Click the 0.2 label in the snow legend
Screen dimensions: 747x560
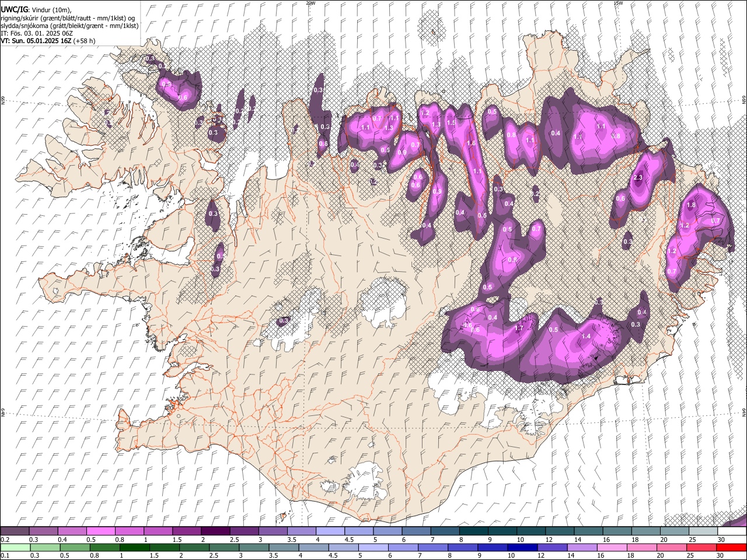5,540
